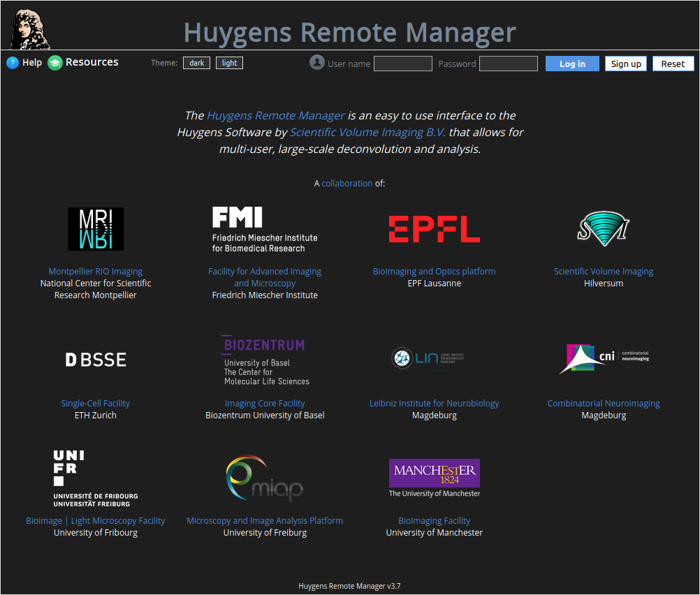Open BioImaging and Optics platform link
The width and height of the screenshot is (700, 595).
click(434, 272)
